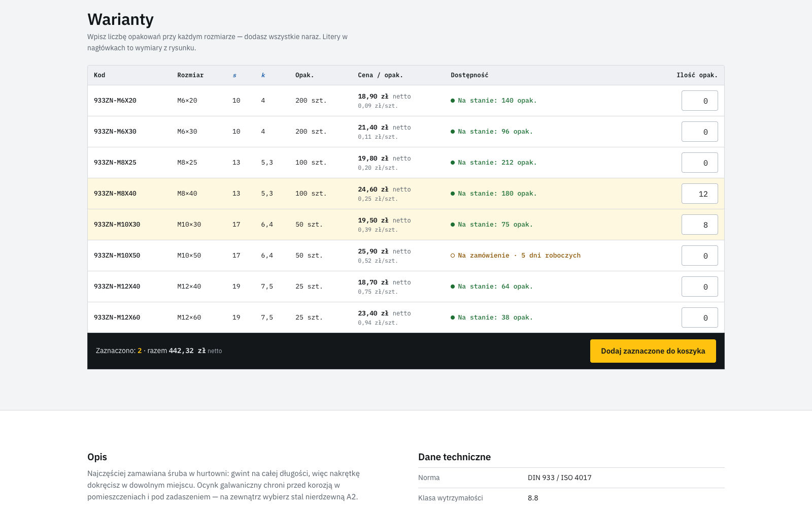Select quantity input for M12×60 row
This screenshot has height=508, width=812.
tap(699, 317)
